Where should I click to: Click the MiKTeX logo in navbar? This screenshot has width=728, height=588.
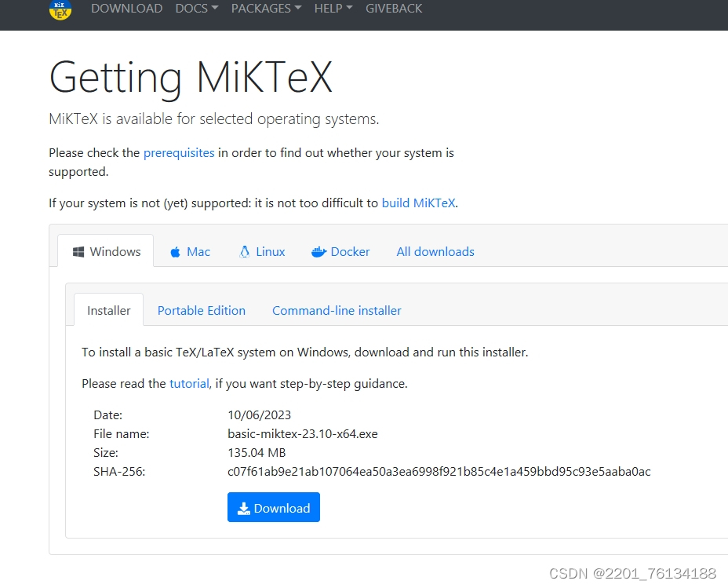pyautogui.click(x=60, y=9)
